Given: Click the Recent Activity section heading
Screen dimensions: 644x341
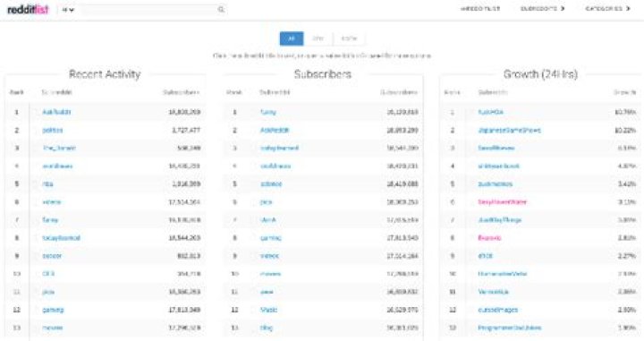Looking at the screenshot, I should (105, 74).
